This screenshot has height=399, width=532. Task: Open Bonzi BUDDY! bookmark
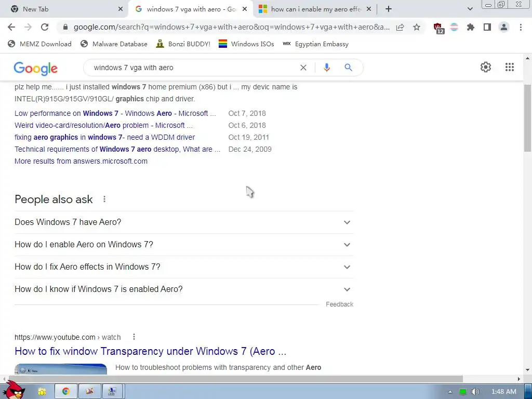coord(183,44)
